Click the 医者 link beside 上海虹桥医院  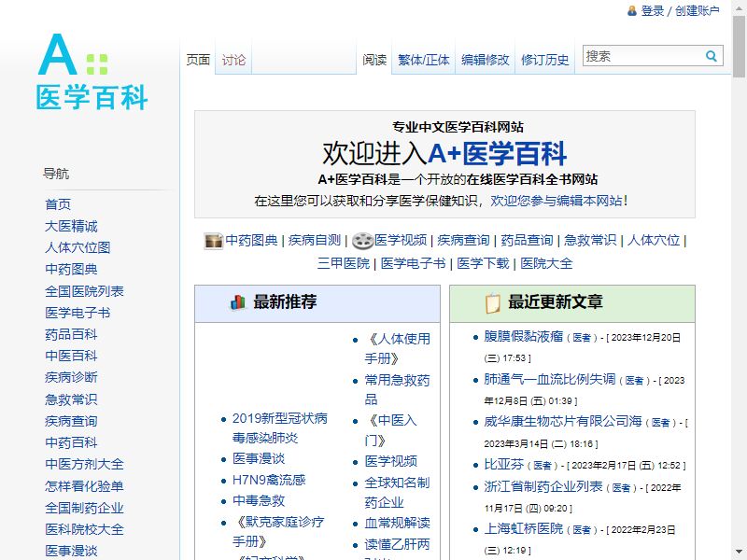pos(582,529)
